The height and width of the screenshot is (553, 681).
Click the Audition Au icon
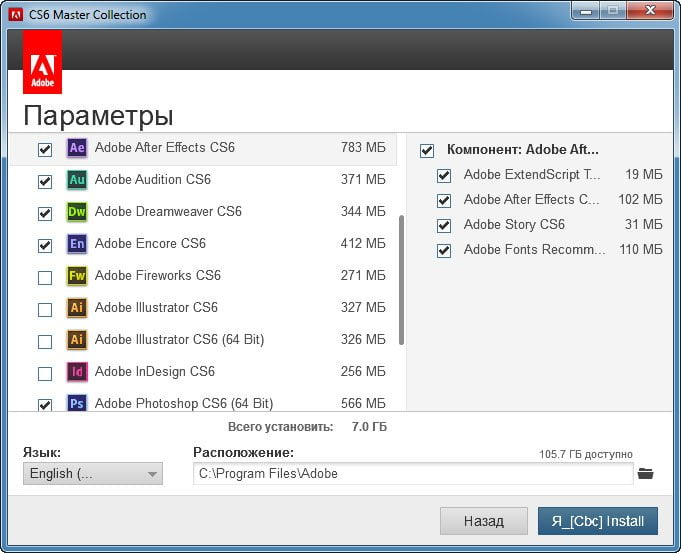pos(77,180)
